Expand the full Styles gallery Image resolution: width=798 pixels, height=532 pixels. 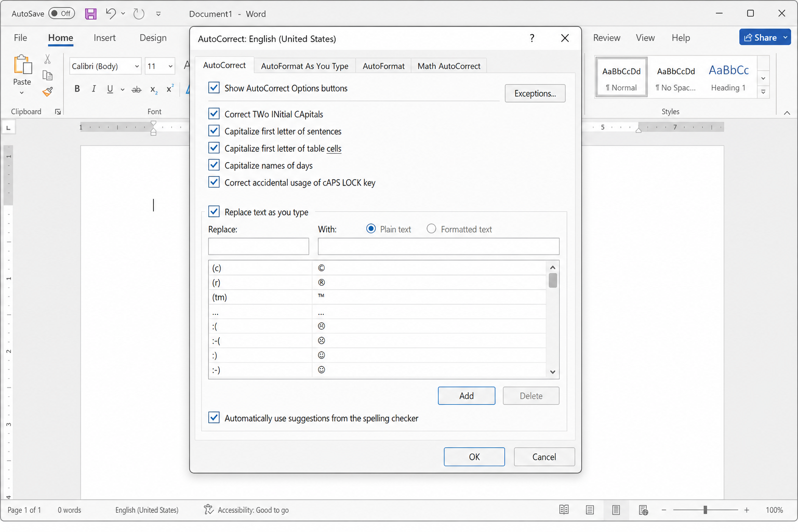click(763, 92)
